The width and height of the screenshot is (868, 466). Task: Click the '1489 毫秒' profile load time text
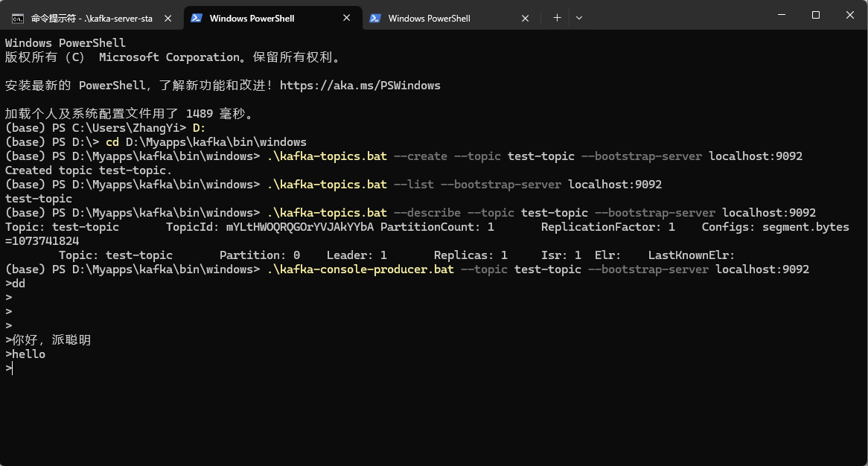tap(215, 114)
